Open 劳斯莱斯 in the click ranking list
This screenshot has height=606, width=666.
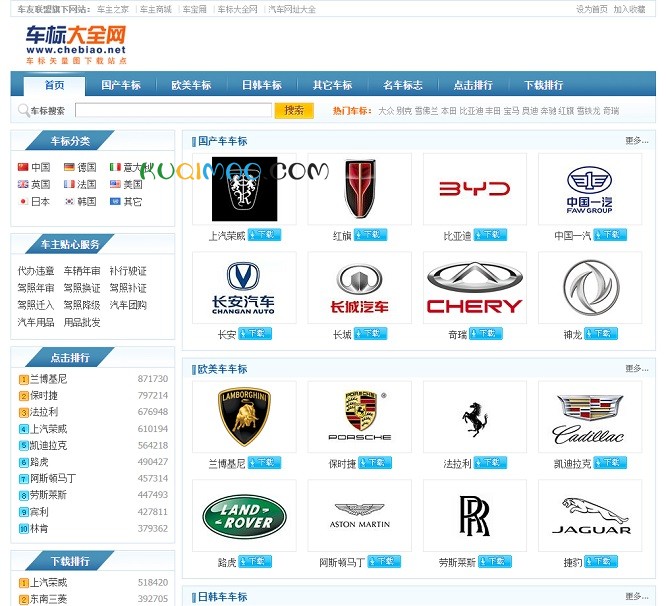[48, 495]
